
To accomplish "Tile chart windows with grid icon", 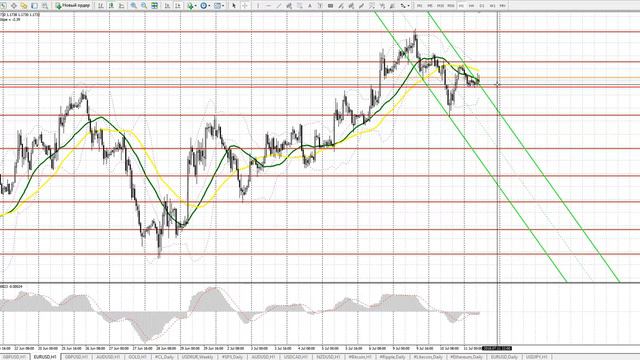I will 155,6.
